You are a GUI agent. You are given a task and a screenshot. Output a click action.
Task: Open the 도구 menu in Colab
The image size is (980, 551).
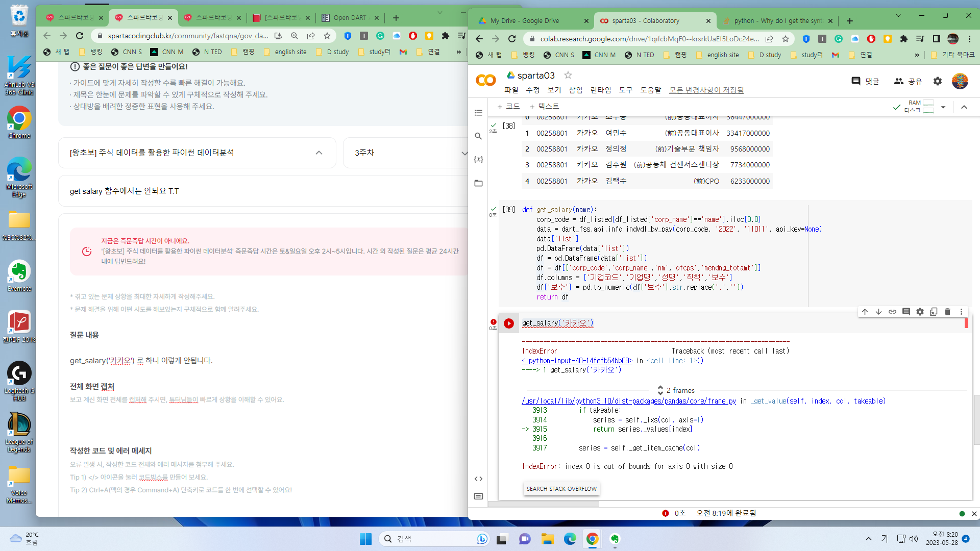pyautogui.click(x=626, y=90)
